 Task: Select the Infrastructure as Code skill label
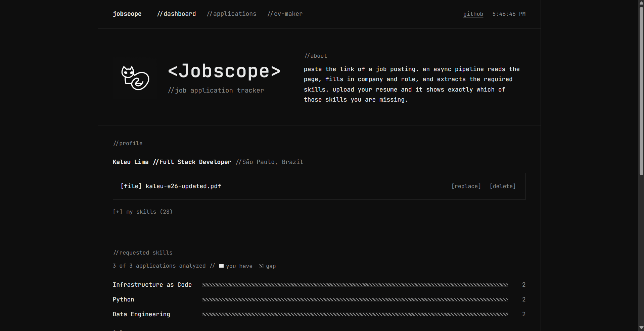pyautogui.click(x=152, y=285)
